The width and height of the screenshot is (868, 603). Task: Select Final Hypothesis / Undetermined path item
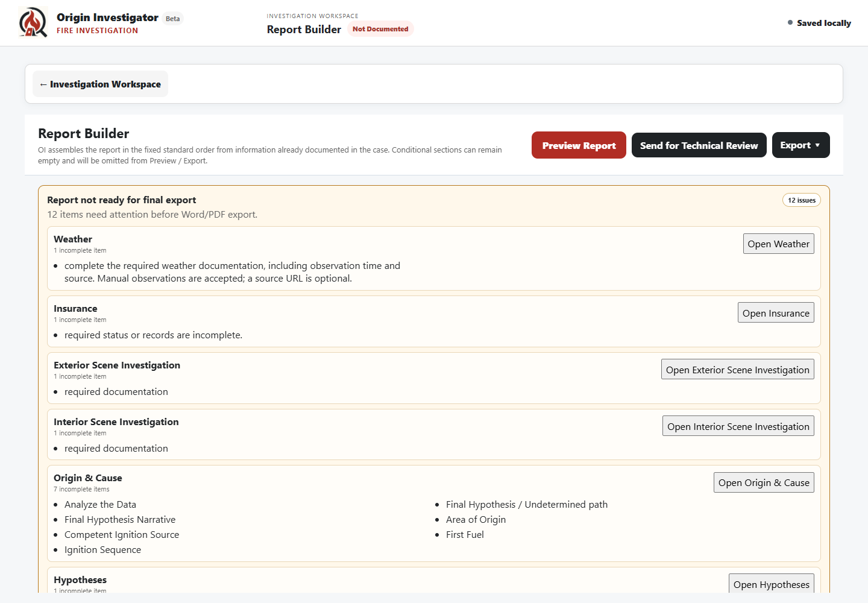[527, 504]
